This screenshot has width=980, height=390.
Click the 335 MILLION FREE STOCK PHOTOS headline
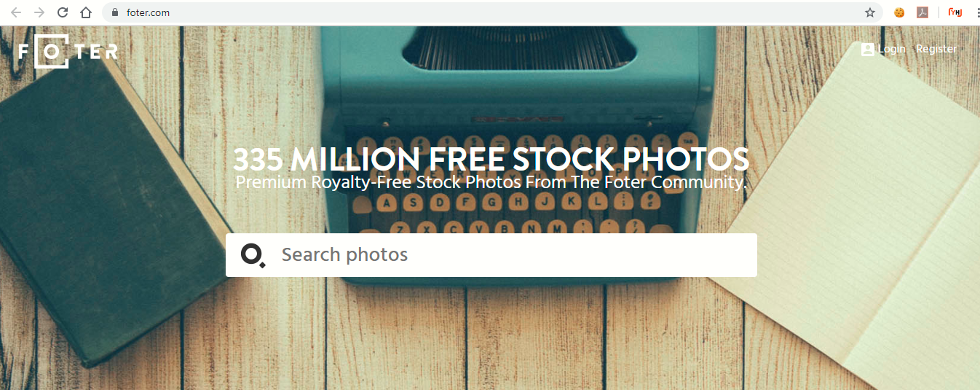pyautogui.click(x=491, y=159)
